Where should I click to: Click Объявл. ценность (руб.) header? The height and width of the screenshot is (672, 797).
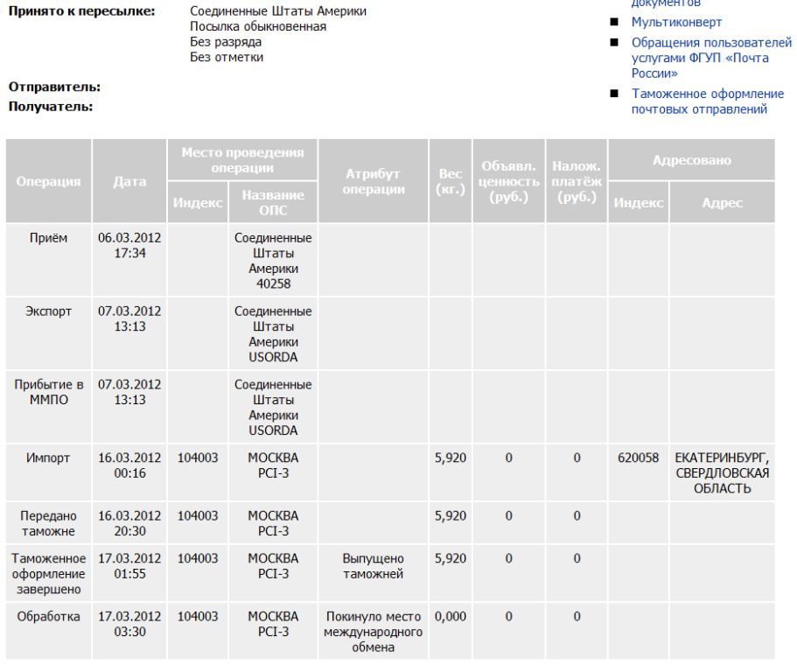[509, 181]
